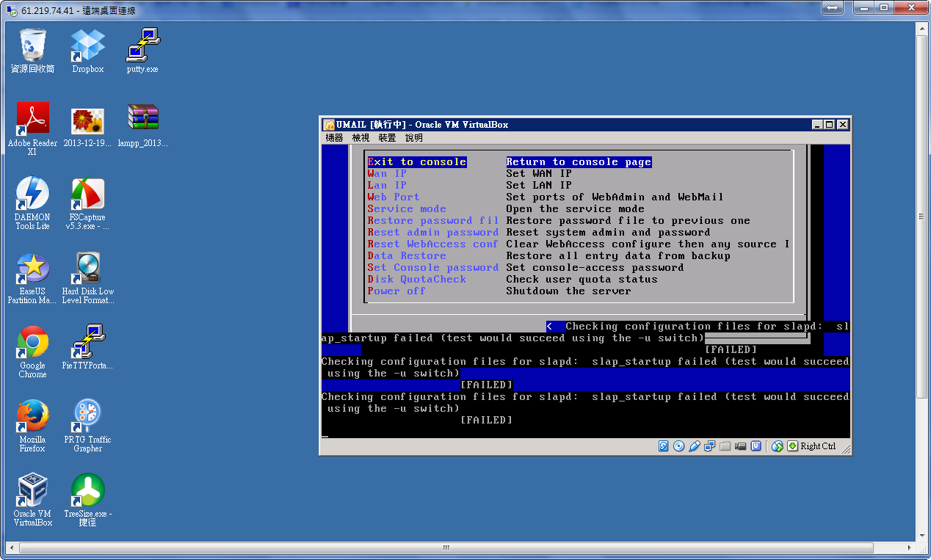Click the shared folders indicator in VirtualBox
931x560 pixels.
click(x=725, y=446)
